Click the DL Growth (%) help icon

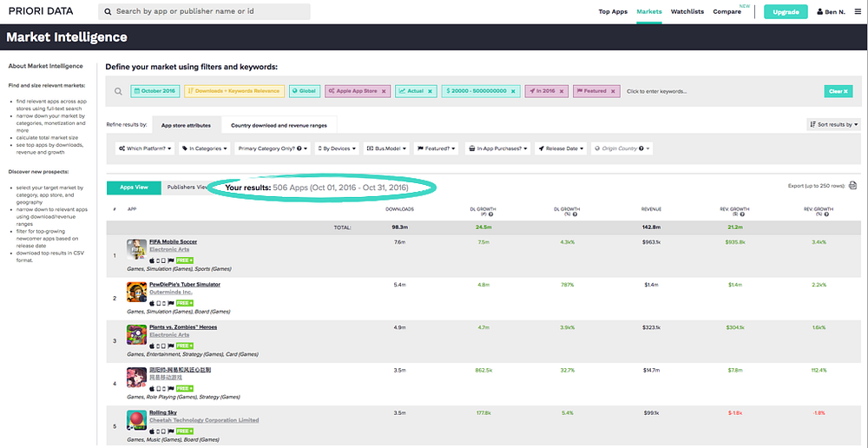pos(575,214)
